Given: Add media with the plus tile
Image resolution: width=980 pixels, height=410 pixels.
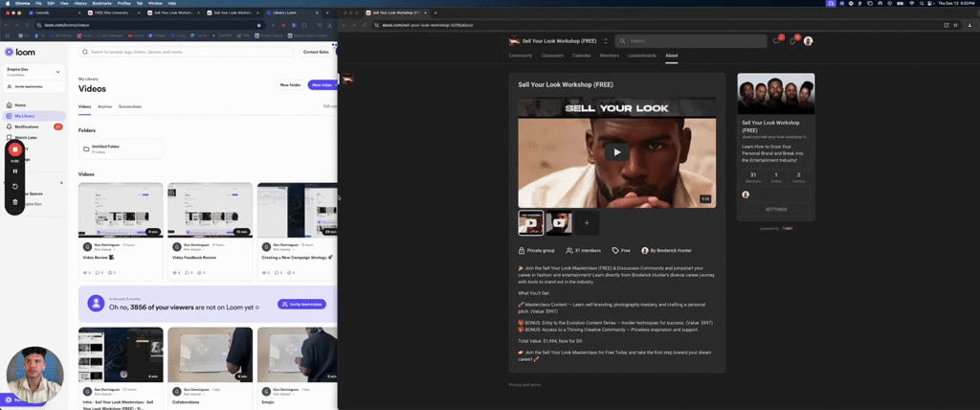Looking at the screenshot, I should 587,223.
